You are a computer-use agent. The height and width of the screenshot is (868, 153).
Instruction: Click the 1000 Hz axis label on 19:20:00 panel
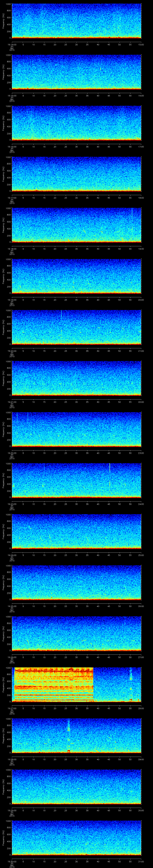click(8, 311)
